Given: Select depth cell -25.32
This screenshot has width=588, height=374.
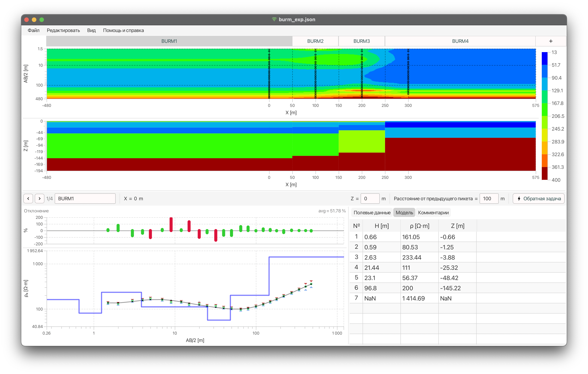Looking at the screenshot, I should pyautogui.click(x=457, y=268).
